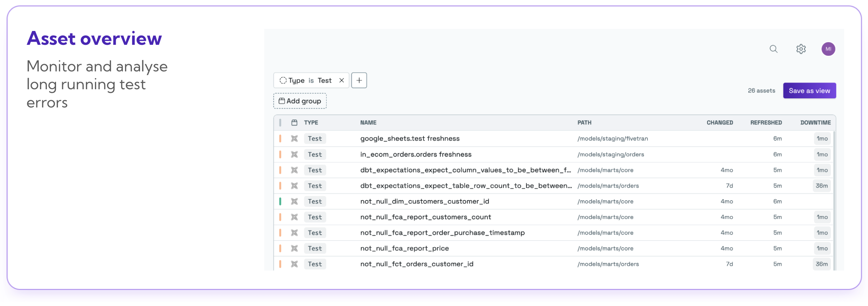Click test icon for not_null_fct_orders_customer_id row

point(294,264)
